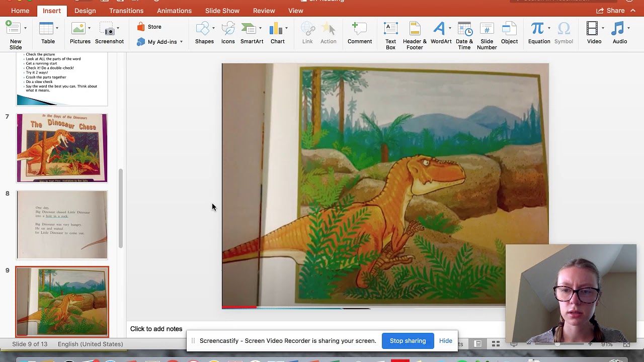The image size is (644, 362).
Task: Click the Video icon
Action: (x=592, y=28)
